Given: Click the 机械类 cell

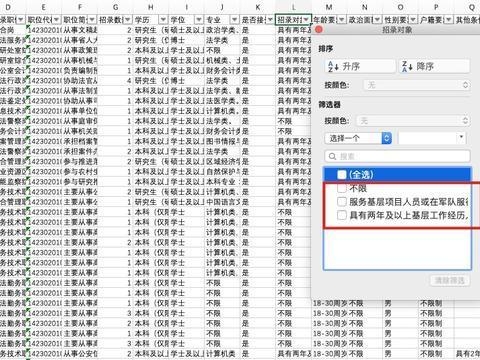Looking at the screenshot, I should tap(222, 60).
